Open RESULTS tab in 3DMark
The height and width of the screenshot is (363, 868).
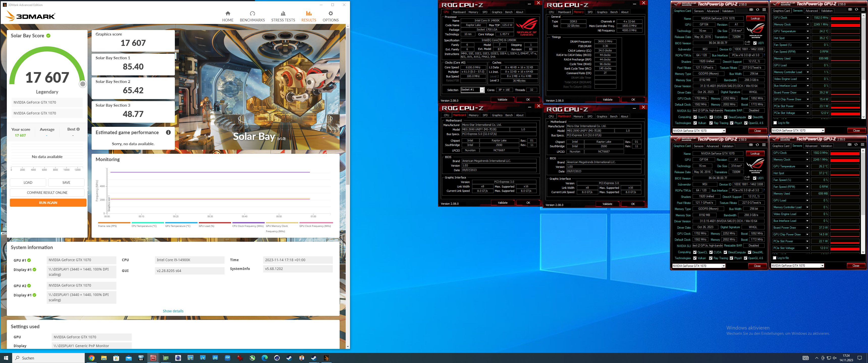(x=309, y=16)
